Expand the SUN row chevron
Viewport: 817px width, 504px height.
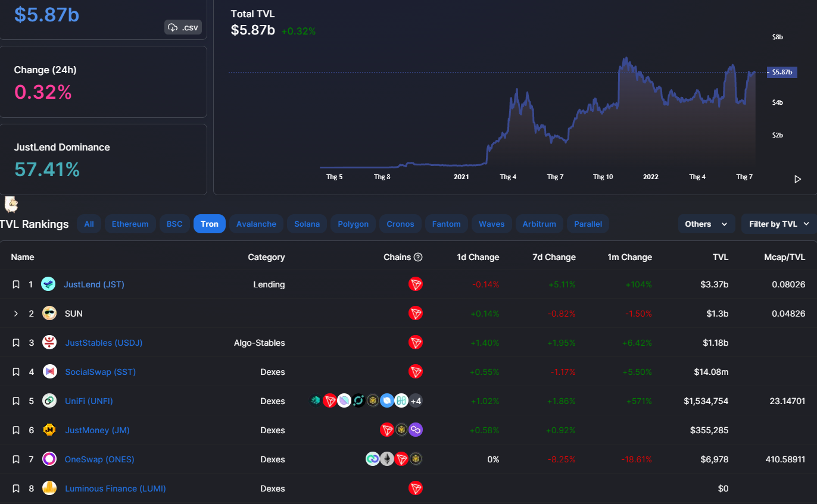(16, 314)
